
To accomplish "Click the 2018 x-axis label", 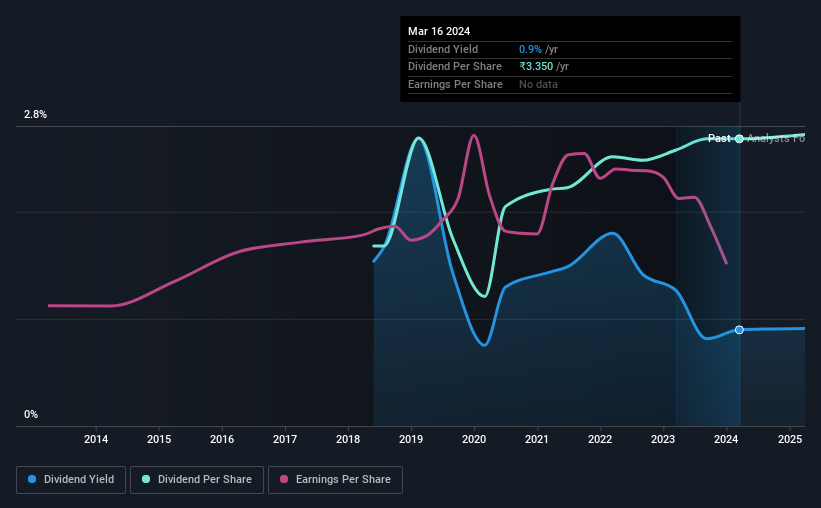I will [x=348, y=439].
